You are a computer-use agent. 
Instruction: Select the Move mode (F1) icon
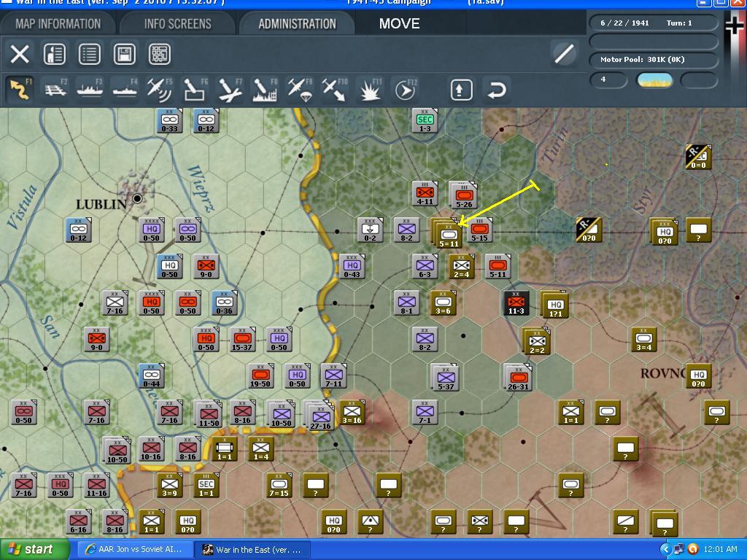20,89
